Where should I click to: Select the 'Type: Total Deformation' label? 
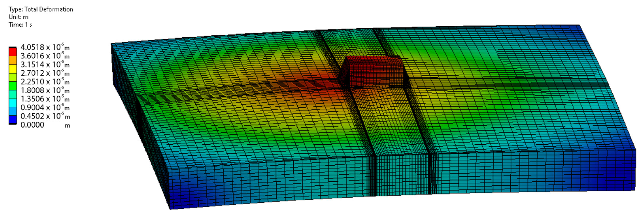tap(41, 9)
